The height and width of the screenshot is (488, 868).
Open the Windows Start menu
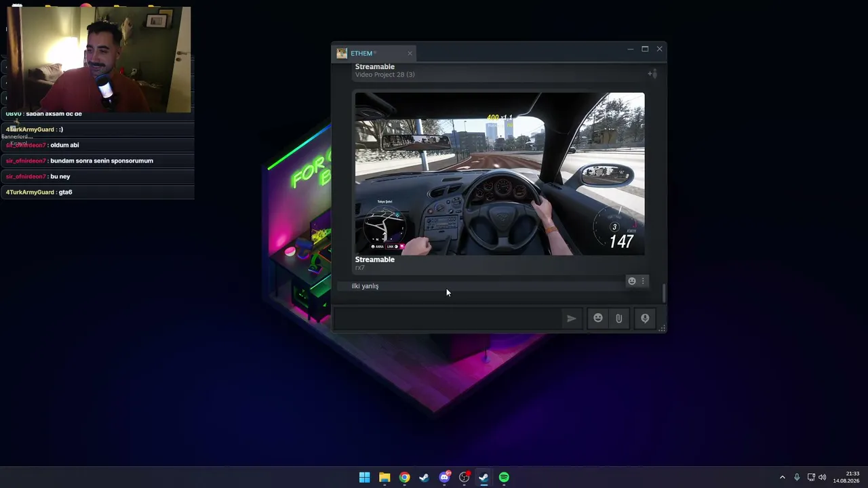pos(364,477)
